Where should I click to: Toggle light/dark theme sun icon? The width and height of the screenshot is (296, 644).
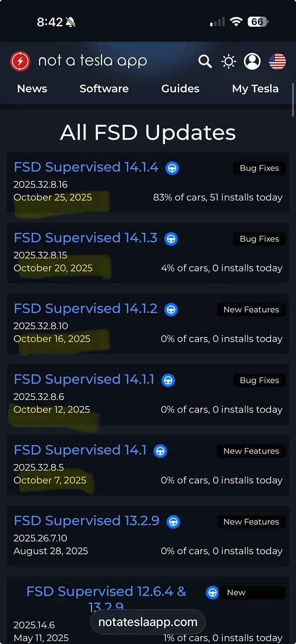click(229, 61)
